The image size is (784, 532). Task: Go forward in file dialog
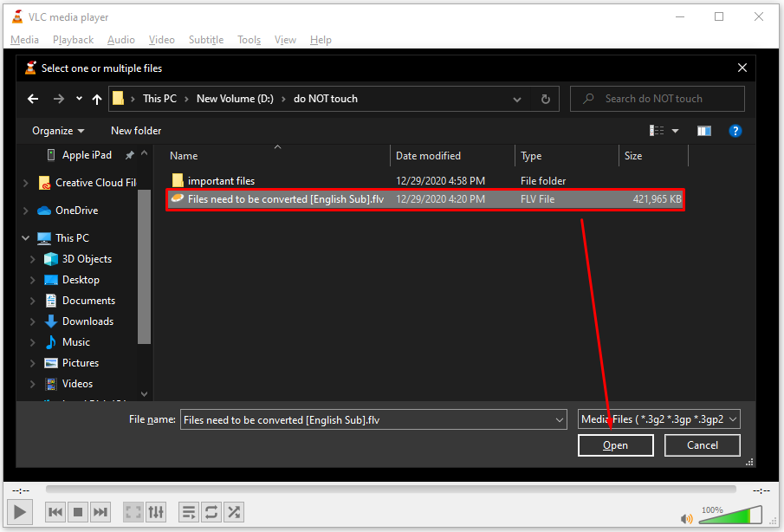pos(59,99)
